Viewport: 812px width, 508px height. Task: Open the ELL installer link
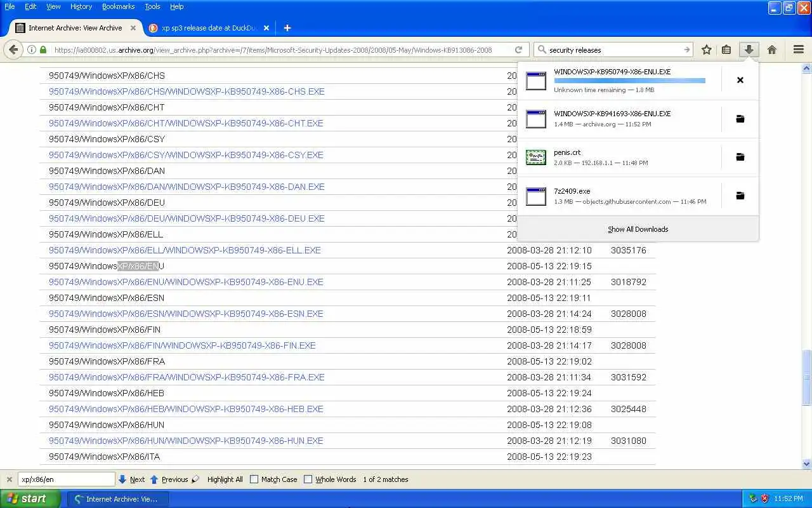pos(185,250)
